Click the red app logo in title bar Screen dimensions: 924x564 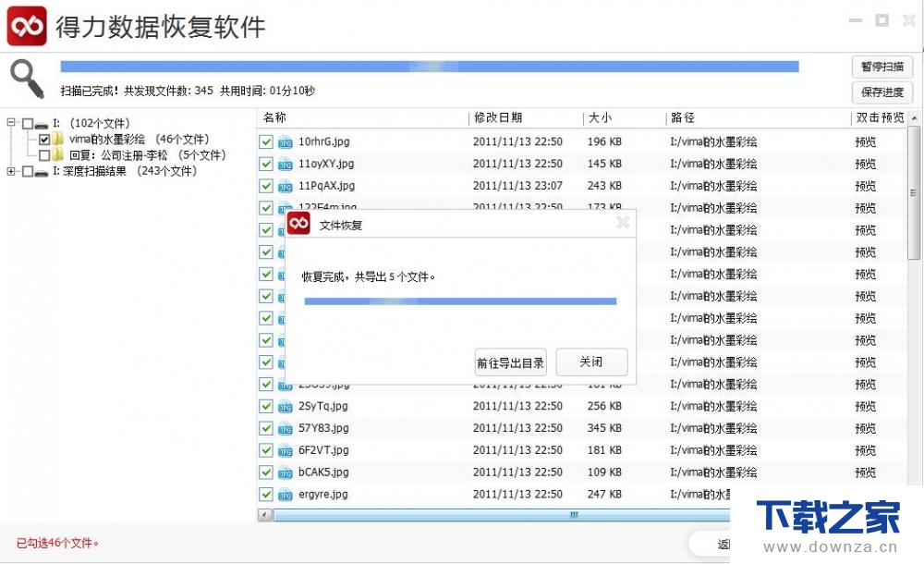coord(27,26)
